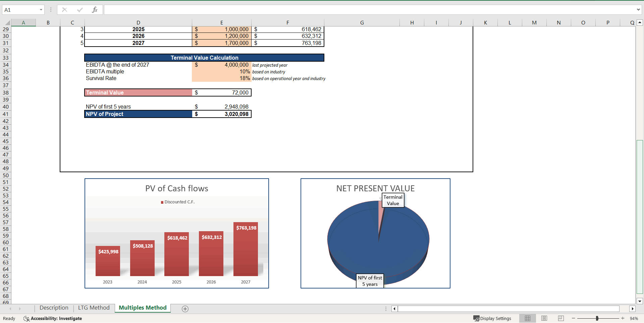Open the Name Box dropdown arrow

tap(41, 10)
